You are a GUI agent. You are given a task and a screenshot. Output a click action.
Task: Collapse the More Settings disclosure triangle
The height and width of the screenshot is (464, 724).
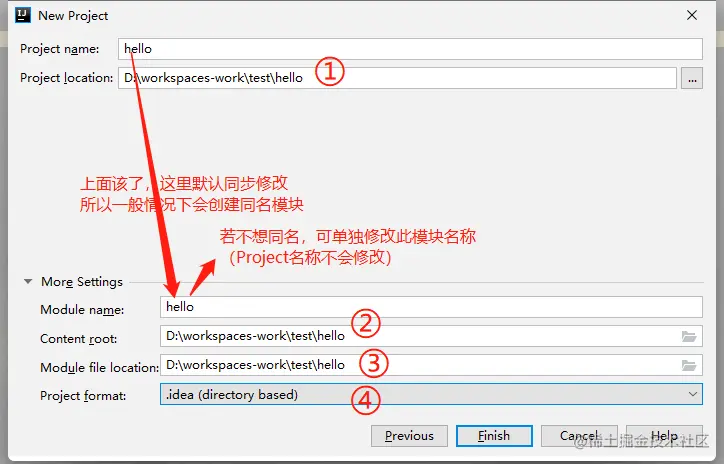point(28,281)
